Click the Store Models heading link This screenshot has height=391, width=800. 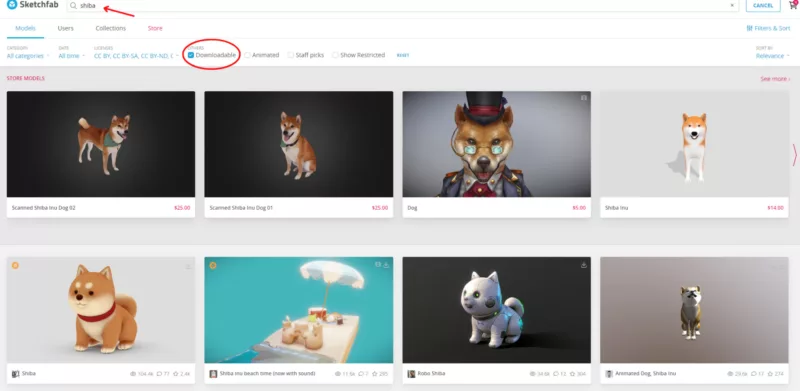tap(26, 78)
